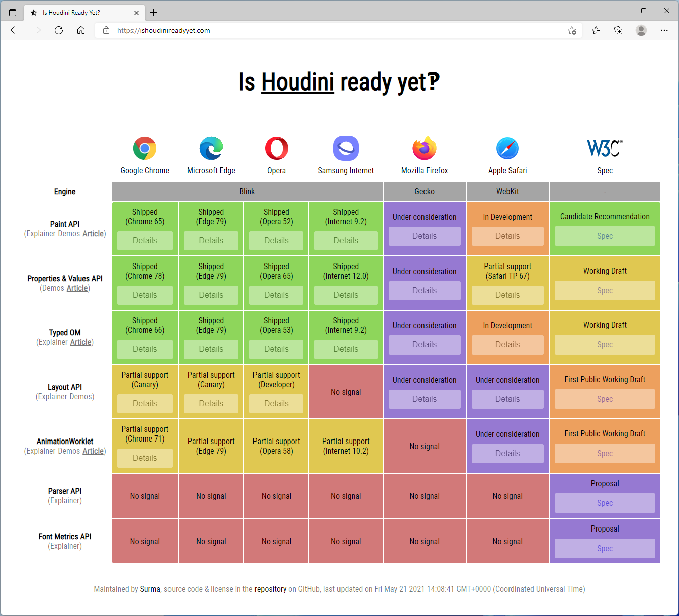
Task: Open the browser Collections panel
Action: (x=618, y=30)
